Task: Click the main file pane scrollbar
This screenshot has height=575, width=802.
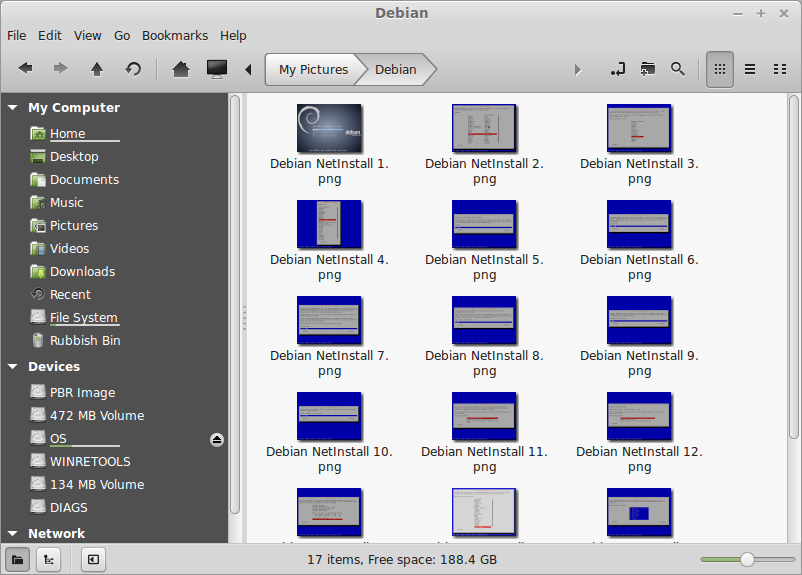Action: pyautogui.click(x=794, y=266)
